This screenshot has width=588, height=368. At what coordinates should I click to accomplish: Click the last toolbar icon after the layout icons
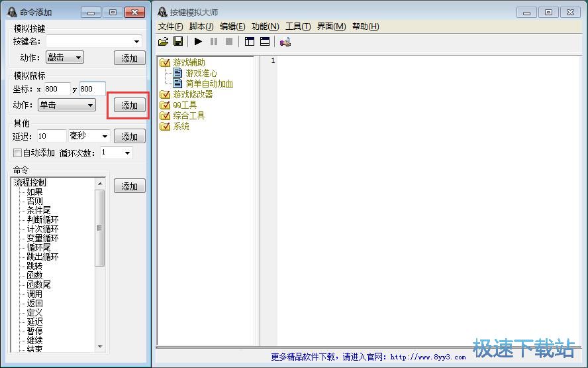285,42
